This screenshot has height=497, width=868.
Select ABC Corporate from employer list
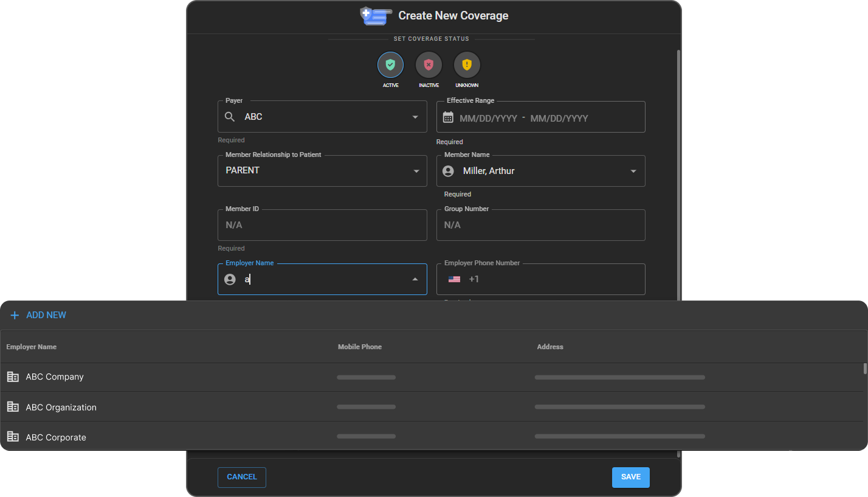click(x=56, y=437)
